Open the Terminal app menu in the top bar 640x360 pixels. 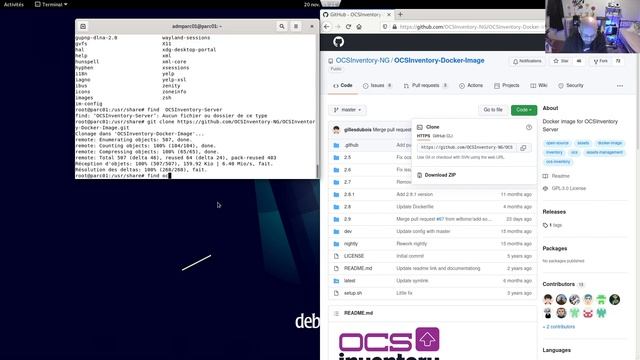click(51, 4)
